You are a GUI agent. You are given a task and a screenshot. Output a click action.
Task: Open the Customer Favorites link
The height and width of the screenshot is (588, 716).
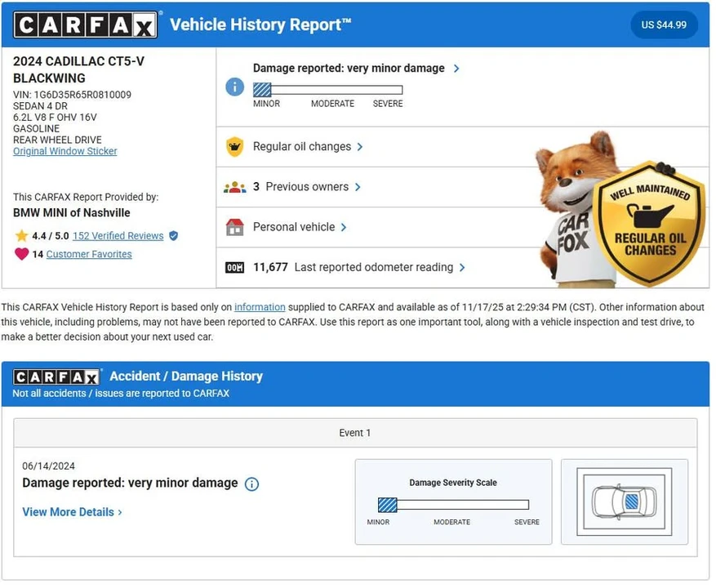pos(89,255)
